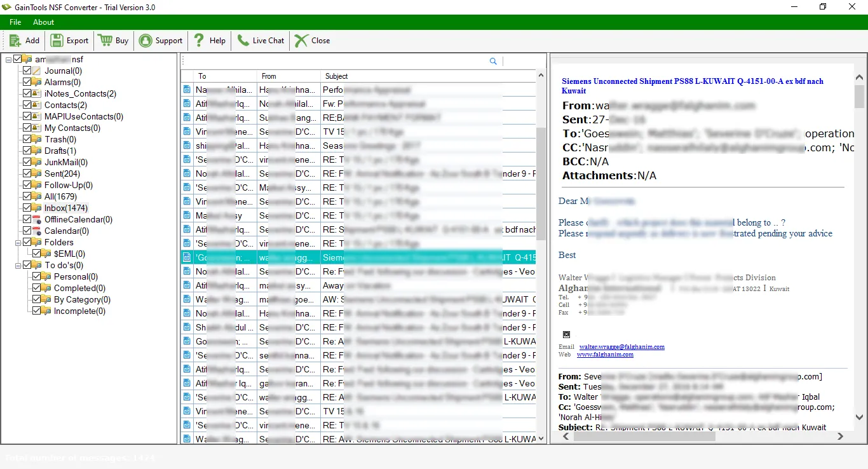Click the 'TV 15 & 16' subject row

(x=428, y=411)
